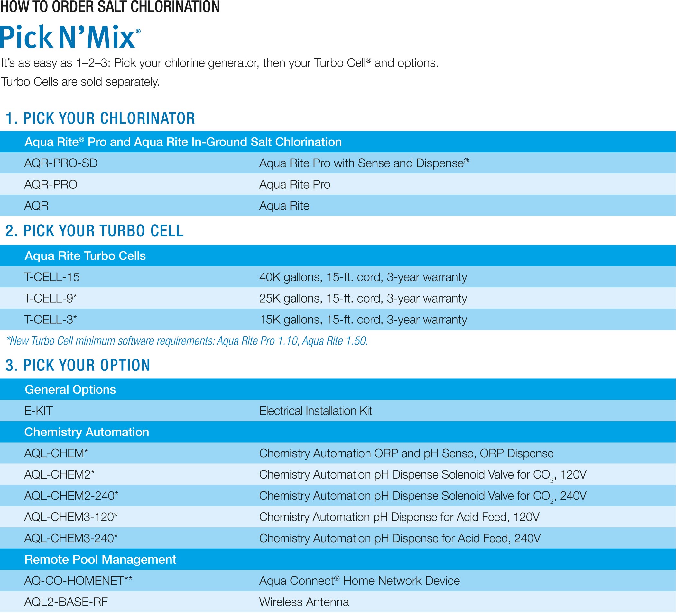Click the 'Electrical Installation Kit' description

click(x=316, y=411)
